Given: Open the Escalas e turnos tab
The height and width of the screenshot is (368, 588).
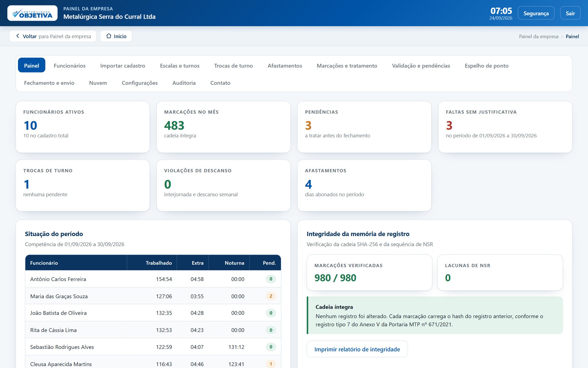Looking at the screenshot, I should [180, 65].
